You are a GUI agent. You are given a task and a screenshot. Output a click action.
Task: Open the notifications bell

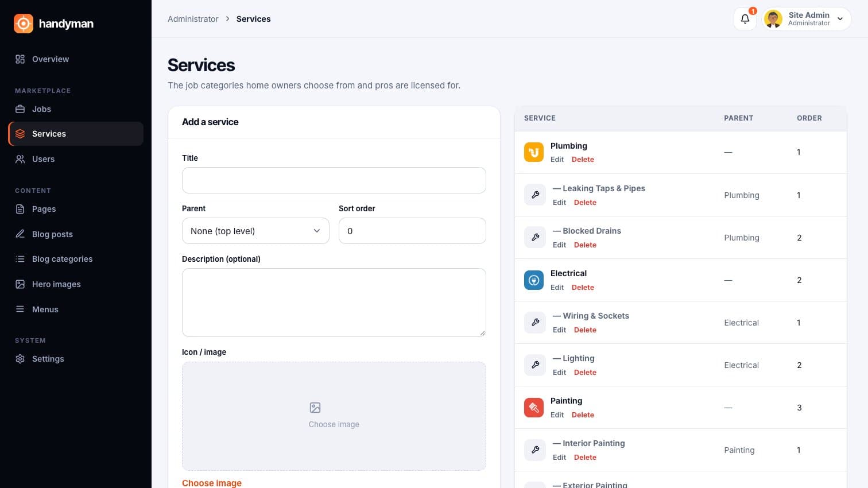pyautogui.click(x=745, y=19)
